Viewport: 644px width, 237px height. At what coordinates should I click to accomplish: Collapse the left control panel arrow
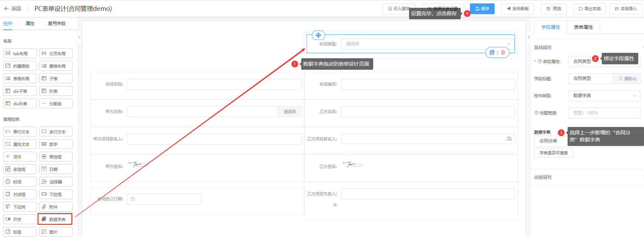tap(79, 37)
